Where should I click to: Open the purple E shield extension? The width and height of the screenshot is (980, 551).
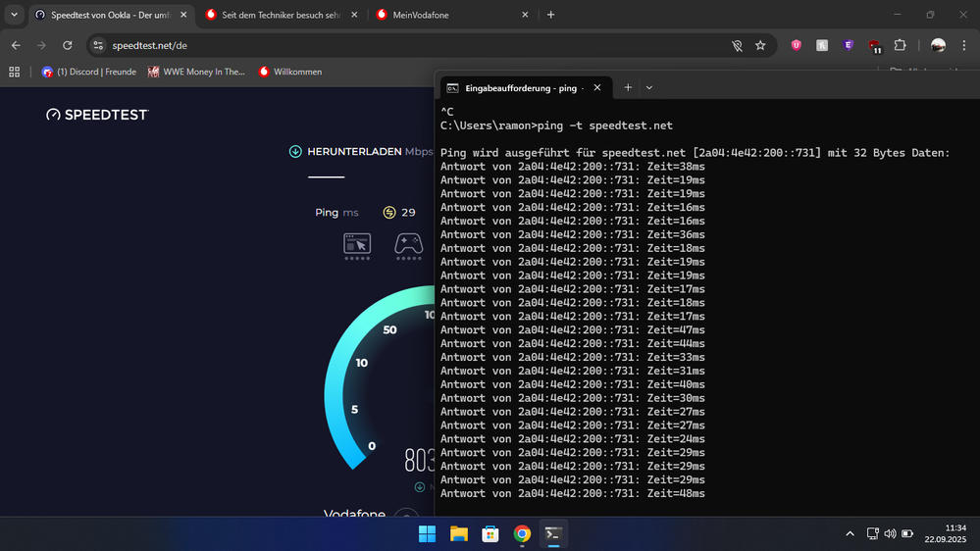click(849, 45)
